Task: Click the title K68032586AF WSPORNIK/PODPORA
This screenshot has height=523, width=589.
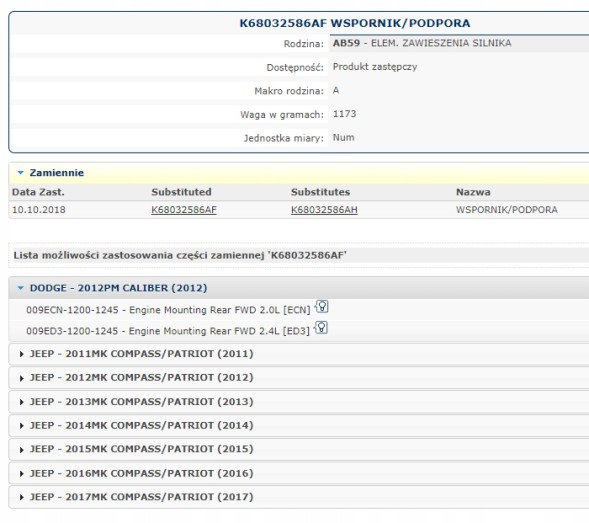Action: click(355, 23)
